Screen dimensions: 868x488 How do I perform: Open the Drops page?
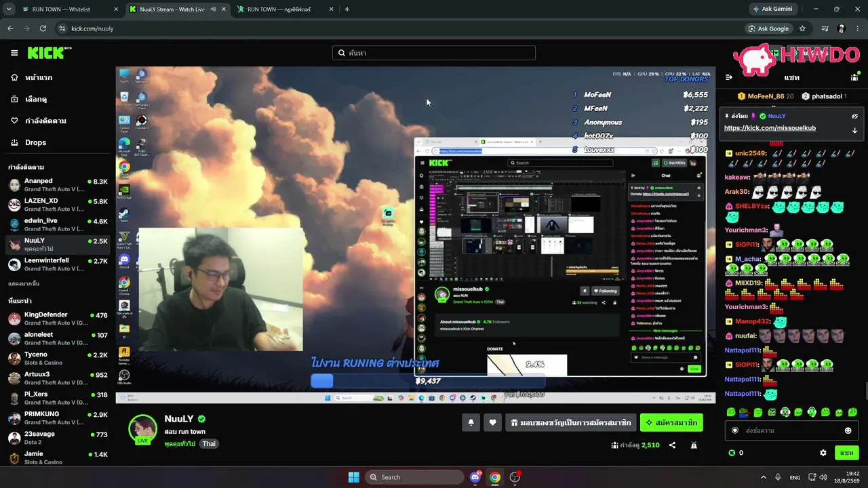point(35,142)
